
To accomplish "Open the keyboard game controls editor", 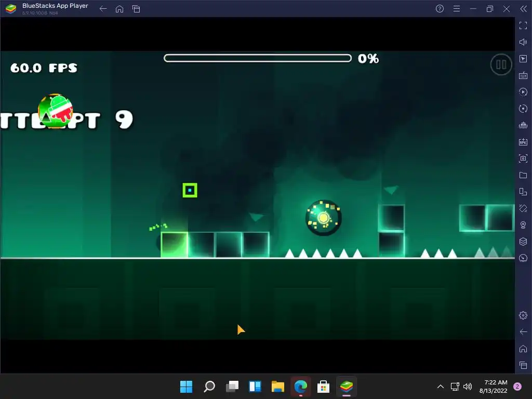I will pyautogui.click(x=523, y=75).
